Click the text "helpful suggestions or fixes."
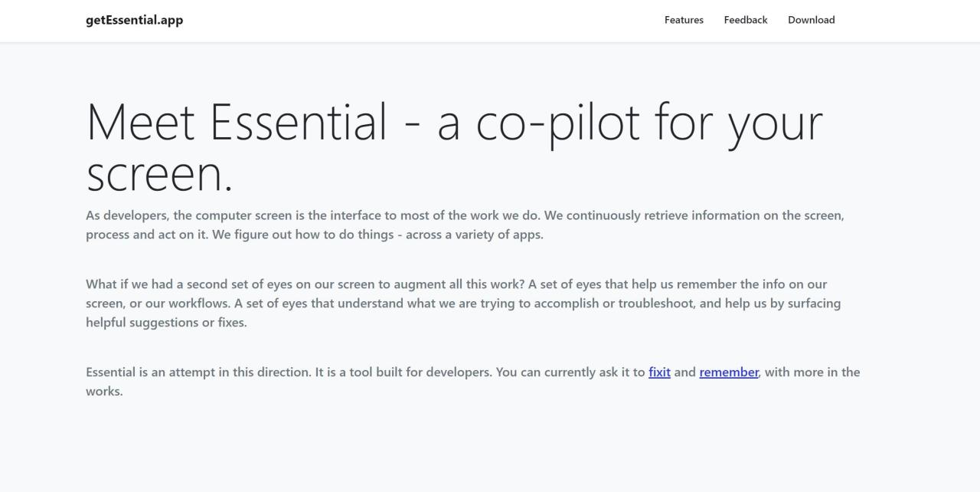980x492 pixels. pyautogui.click(x=166, y=323)
